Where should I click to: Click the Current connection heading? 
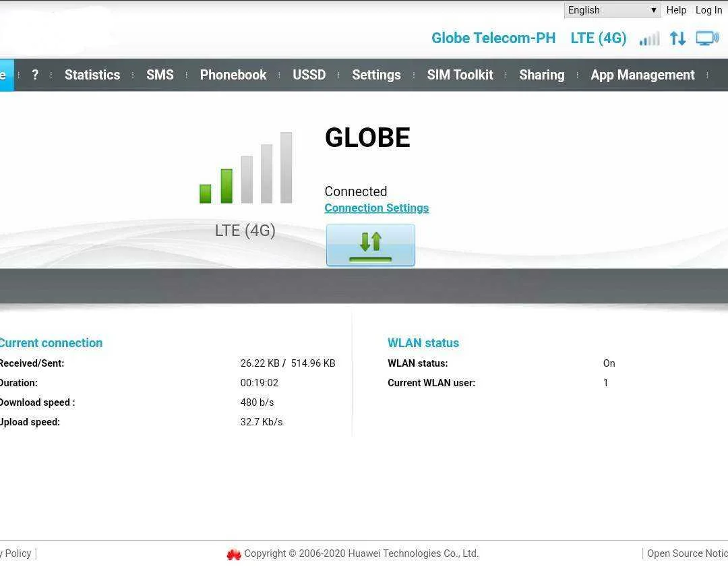(x=50, y=342)
